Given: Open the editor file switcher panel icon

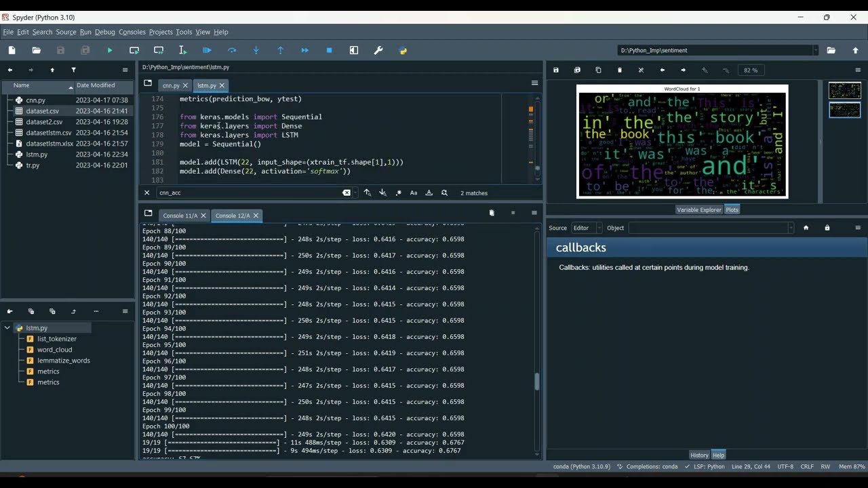Looking at the screenshot, I should click(148, 83).
